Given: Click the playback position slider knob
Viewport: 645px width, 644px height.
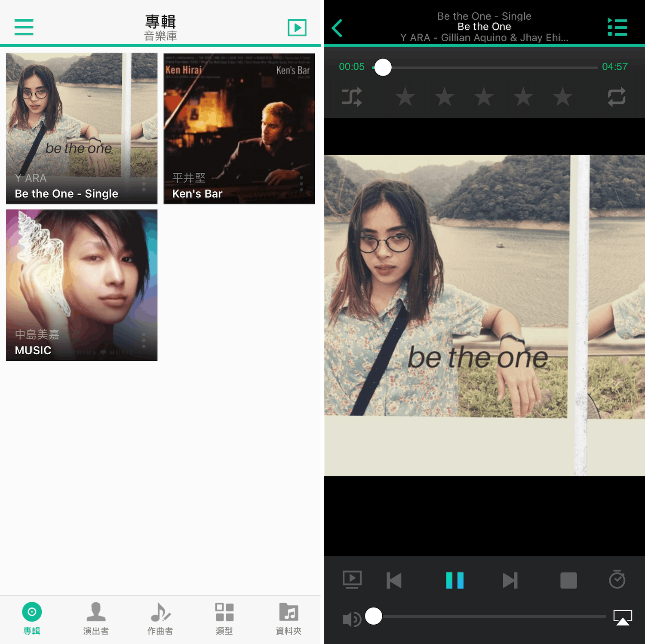Looking at the screenshot, I should pyautogui.click(x=383, y=67).
